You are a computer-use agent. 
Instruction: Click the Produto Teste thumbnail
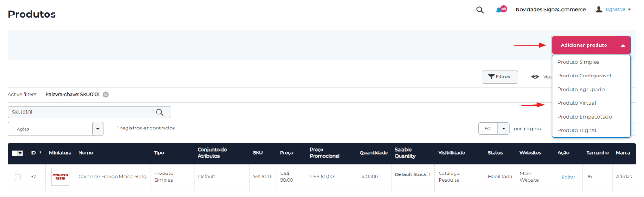click(x=60, y=177)
